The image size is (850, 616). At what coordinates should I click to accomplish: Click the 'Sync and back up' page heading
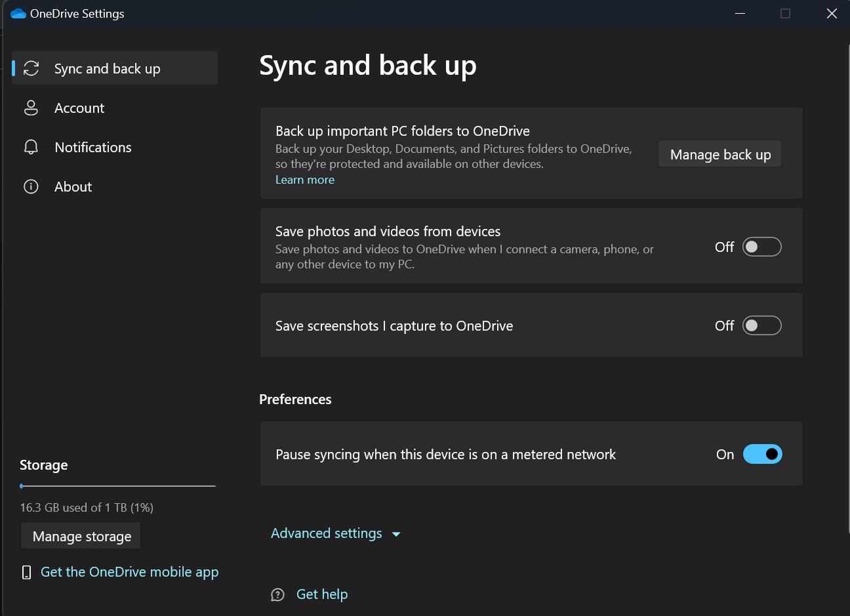pos(368,66)
